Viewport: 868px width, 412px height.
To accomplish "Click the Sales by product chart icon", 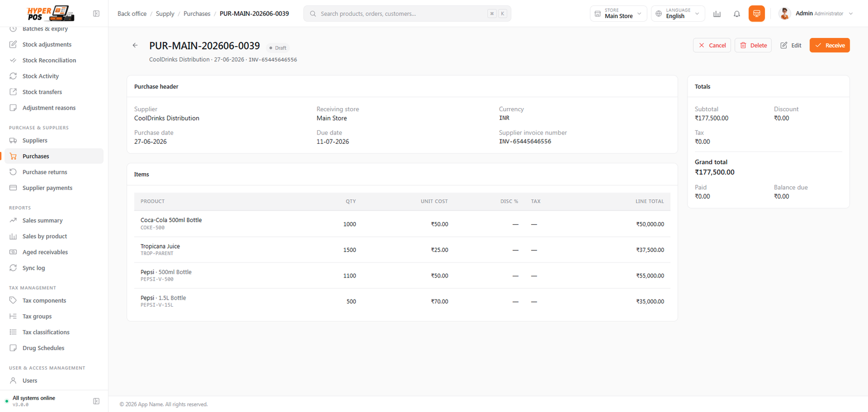I will [13, 236].
